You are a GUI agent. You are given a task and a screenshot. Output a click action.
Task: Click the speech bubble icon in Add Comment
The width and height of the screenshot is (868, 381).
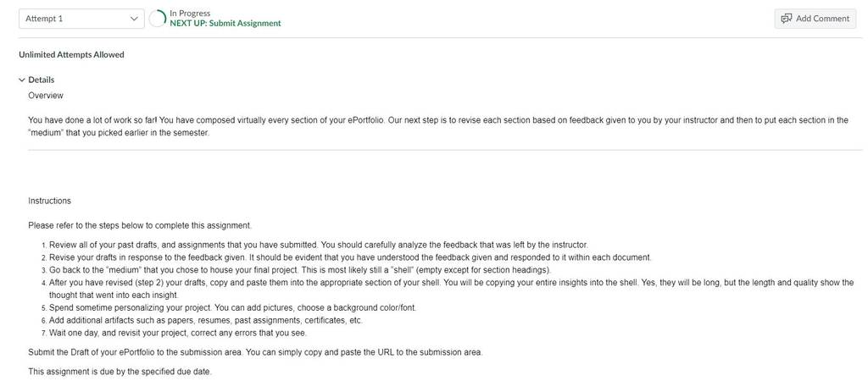pos(786,19)
